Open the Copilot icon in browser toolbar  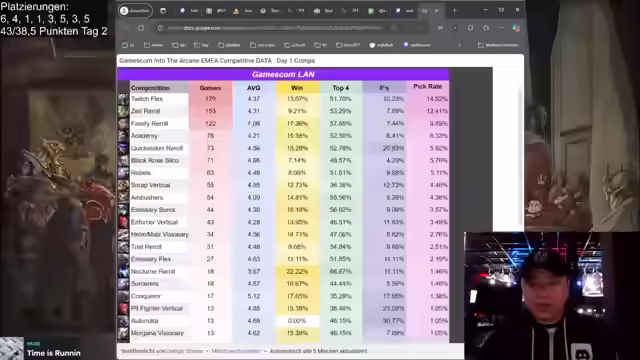[x=516, y=28]
